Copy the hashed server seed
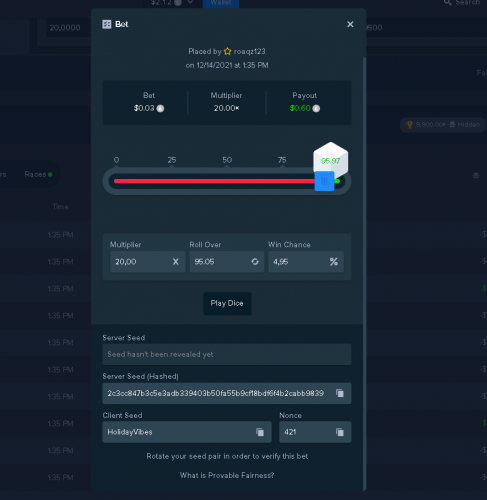Image resolution: width=487 pixels, height=500 pixels. coord(340,393)
